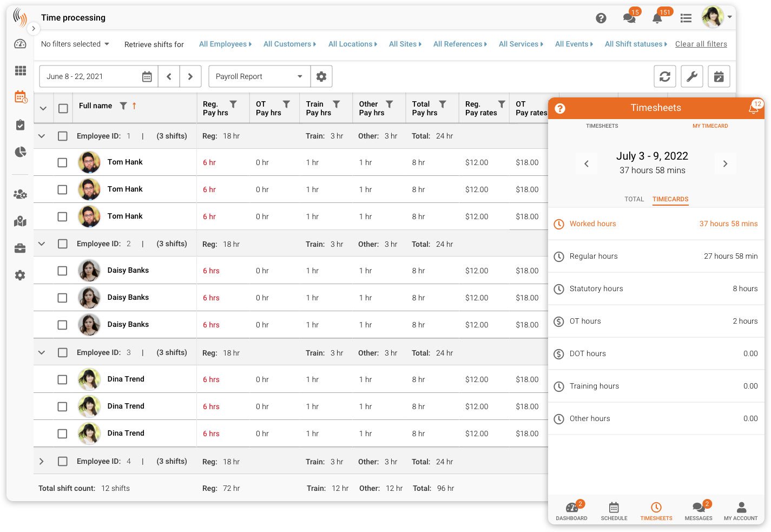Open the calendar picker in date range field

[147, 77]
